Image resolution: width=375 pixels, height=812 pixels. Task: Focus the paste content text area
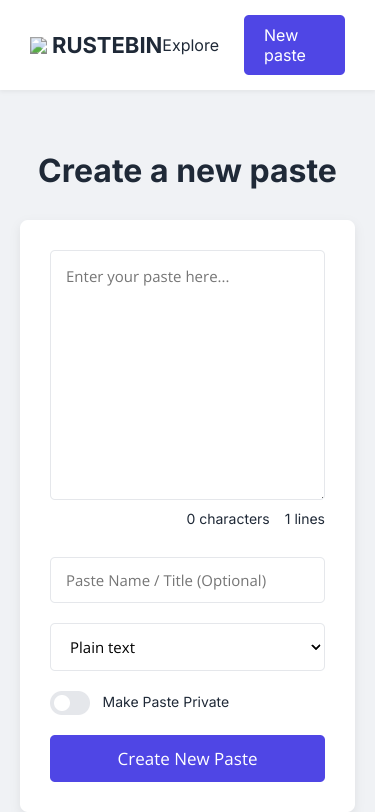tap(188, 375)
